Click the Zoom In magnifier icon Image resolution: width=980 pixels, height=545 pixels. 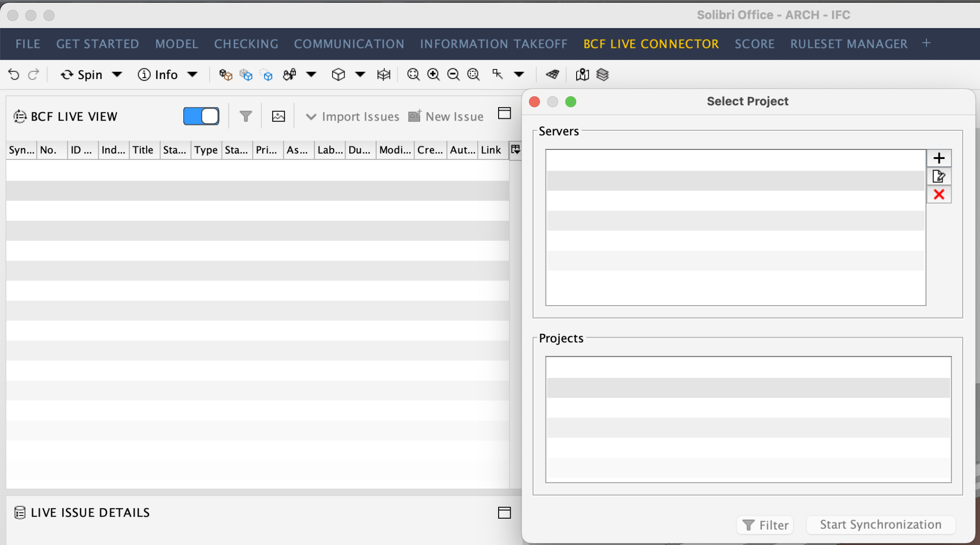click(434, 75)
